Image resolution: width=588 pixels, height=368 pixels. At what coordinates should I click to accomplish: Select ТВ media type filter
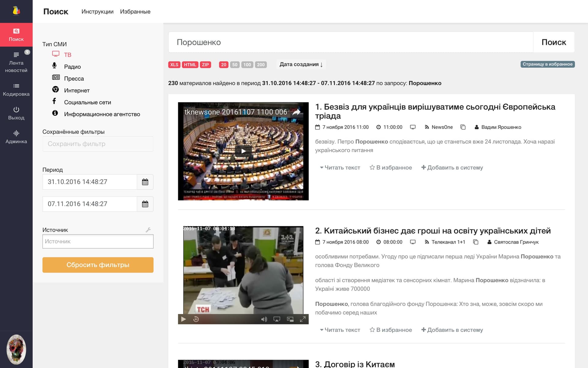tap(62, 55)
